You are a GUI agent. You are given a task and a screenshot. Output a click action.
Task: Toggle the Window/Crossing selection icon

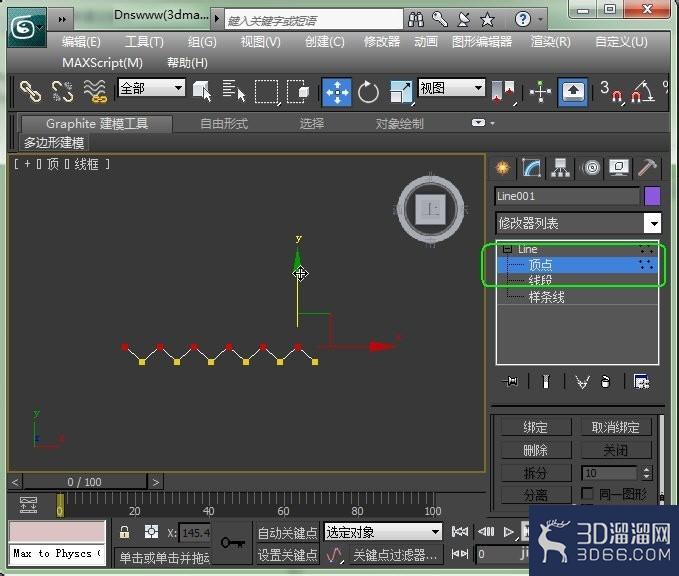tap(298, 92)
